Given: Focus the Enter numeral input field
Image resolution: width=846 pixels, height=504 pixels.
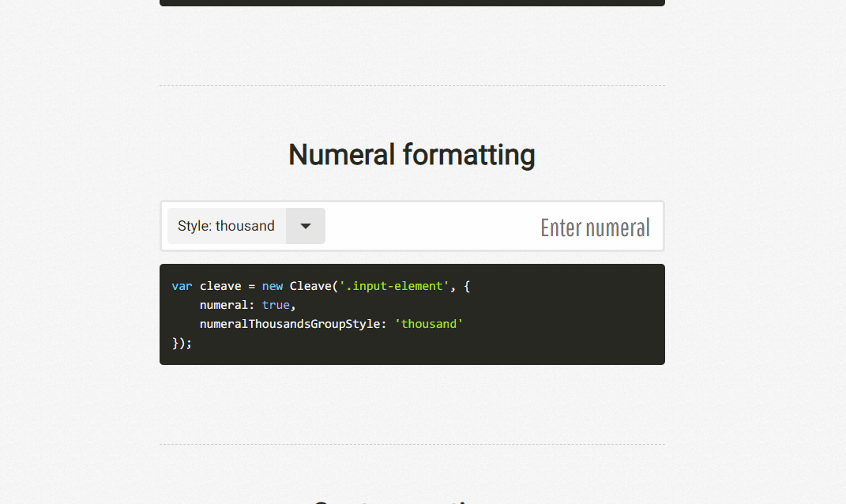Looking at the screenshot, I should pos(506,227).
